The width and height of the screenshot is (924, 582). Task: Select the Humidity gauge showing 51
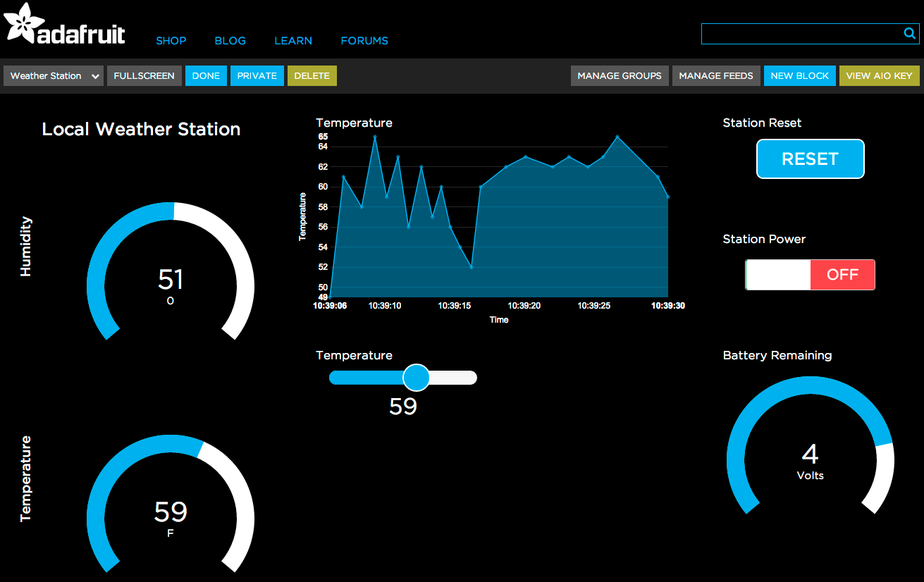coord(171,271)
